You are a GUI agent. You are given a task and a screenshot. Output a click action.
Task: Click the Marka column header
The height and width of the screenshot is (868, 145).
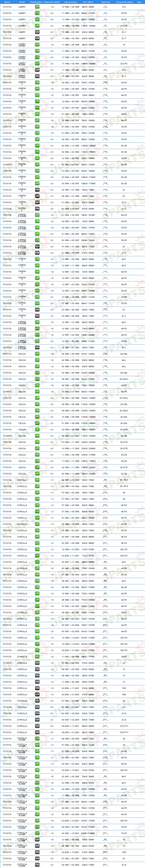(x=7, y=2)
